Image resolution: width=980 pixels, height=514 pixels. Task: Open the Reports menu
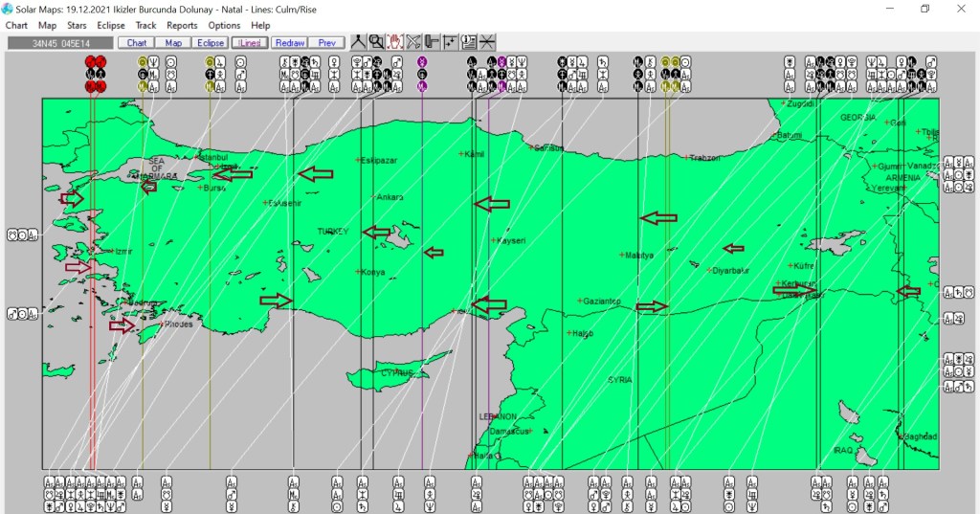[x=182, y=25]
